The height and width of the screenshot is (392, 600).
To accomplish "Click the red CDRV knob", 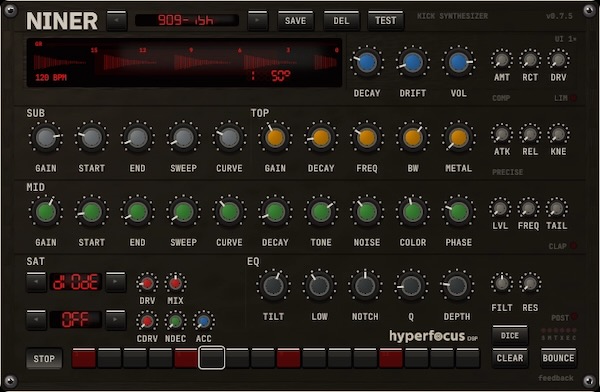I will coord(147,322).
